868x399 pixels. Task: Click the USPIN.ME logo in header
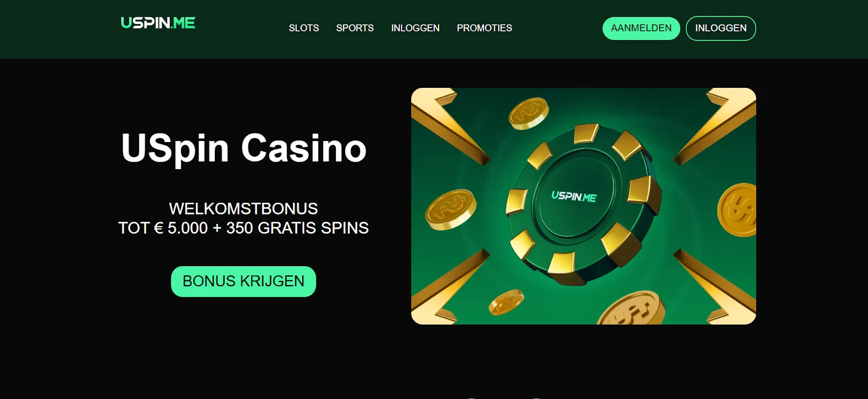(x=158, y=23)
